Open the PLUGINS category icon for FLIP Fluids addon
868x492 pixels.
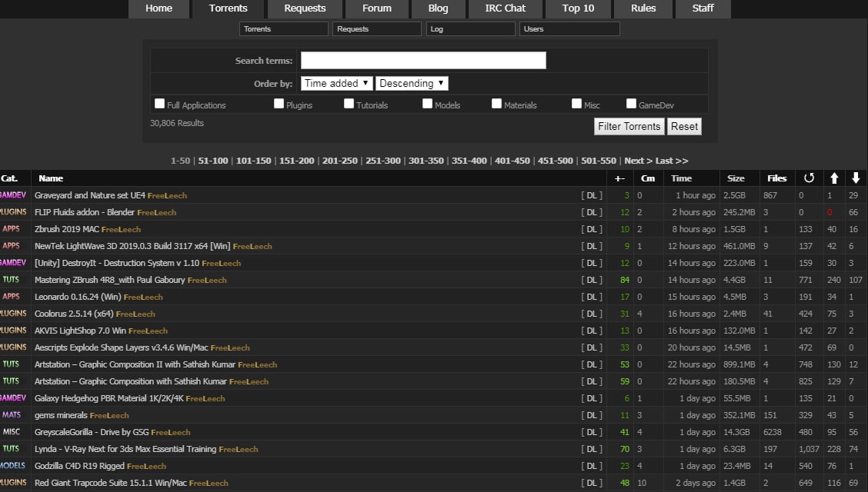pos(13,212)
